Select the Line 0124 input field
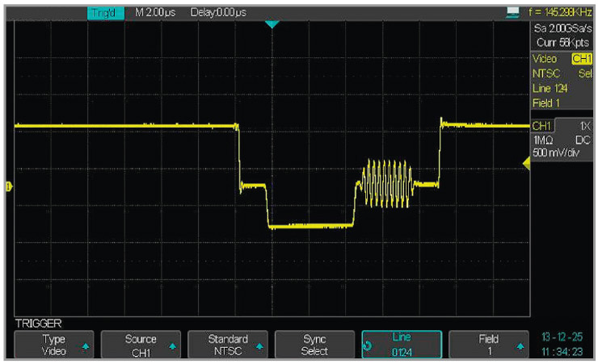The width and height of the screenshot is (598, 364). (x=402, y=345)
